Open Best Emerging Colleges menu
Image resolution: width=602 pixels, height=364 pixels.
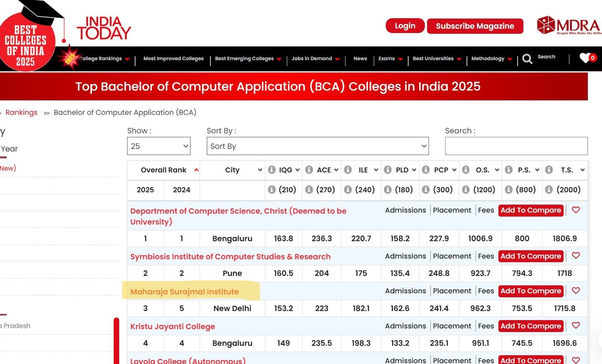pos(248,59)
